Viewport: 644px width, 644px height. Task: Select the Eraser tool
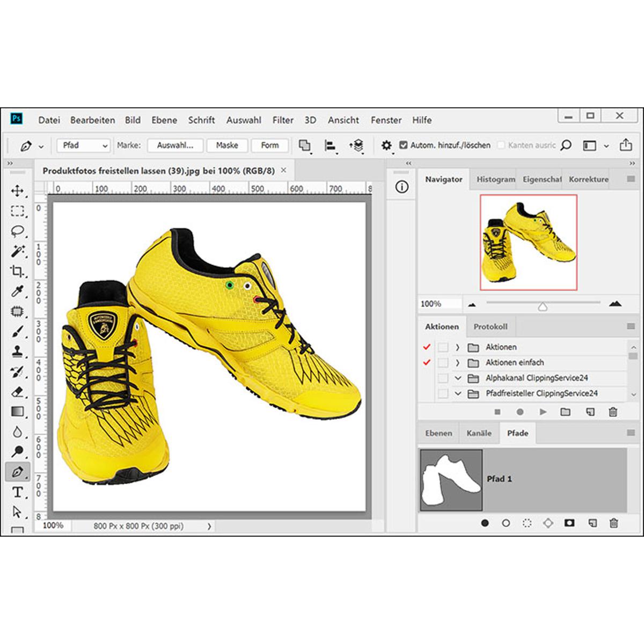pos(17,392)
